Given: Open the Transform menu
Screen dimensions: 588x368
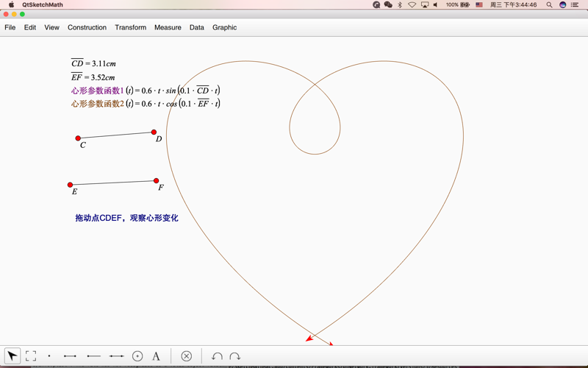Looking at the screenshot, I should point(130,27).
